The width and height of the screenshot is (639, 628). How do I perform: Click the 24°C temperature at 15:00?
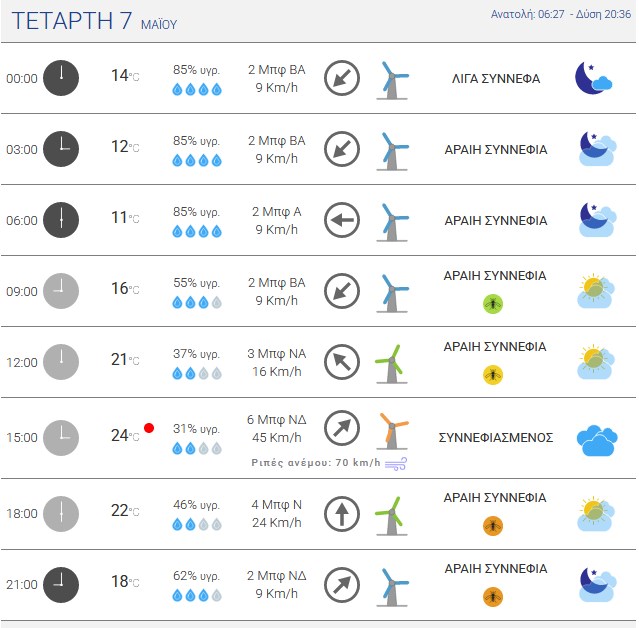tap(125, 436)
